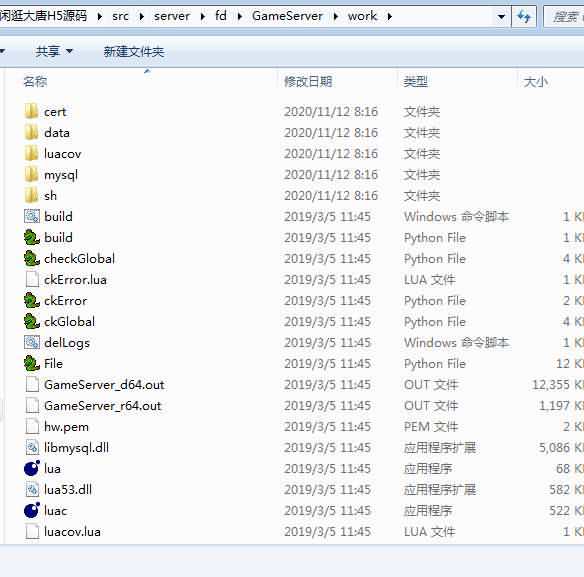Select the GameServer_d64.out file
Viewport: 584px width, 577px height.
pos(104,384)
